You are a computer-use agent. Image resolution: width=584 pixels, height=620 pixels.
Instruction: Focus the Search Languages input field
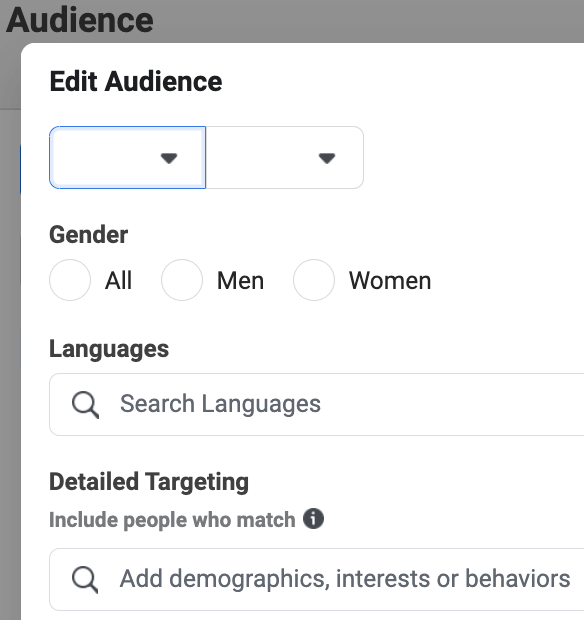point(317,405)
